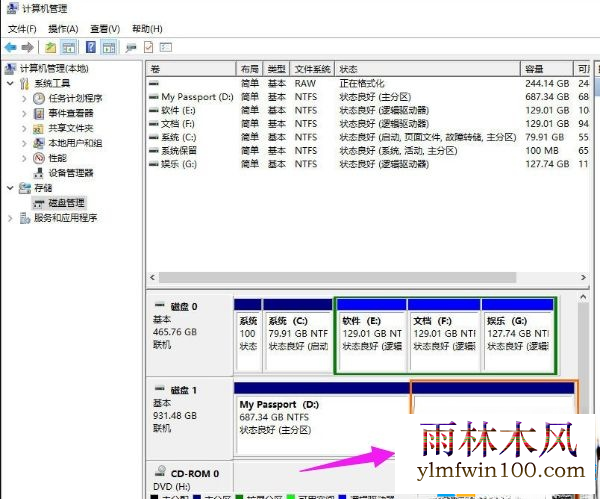Click volume list scroll-right arrow
The width and height of the screenshot is (600, 499).
pos(583,277)
